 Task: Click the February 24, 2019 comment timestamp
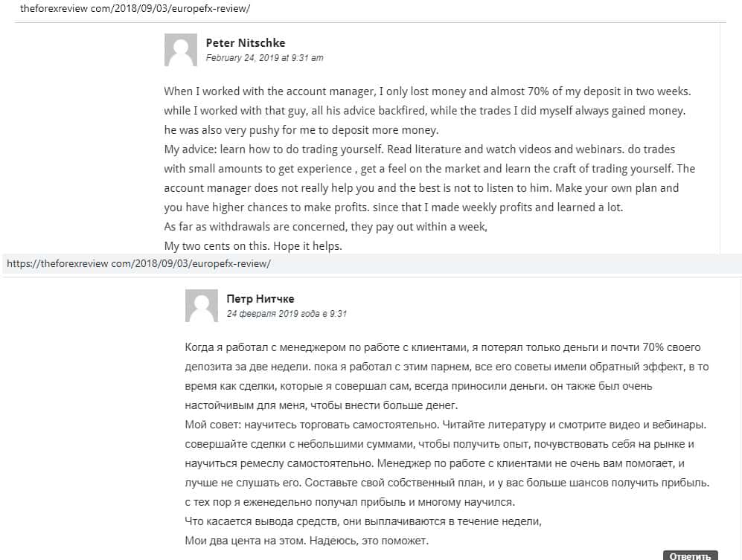tap(264, 58)
